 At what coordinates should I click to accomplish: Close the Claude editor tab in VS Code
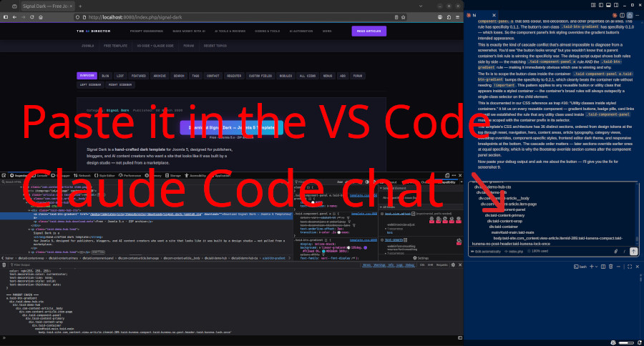click(x=494, y=15)
